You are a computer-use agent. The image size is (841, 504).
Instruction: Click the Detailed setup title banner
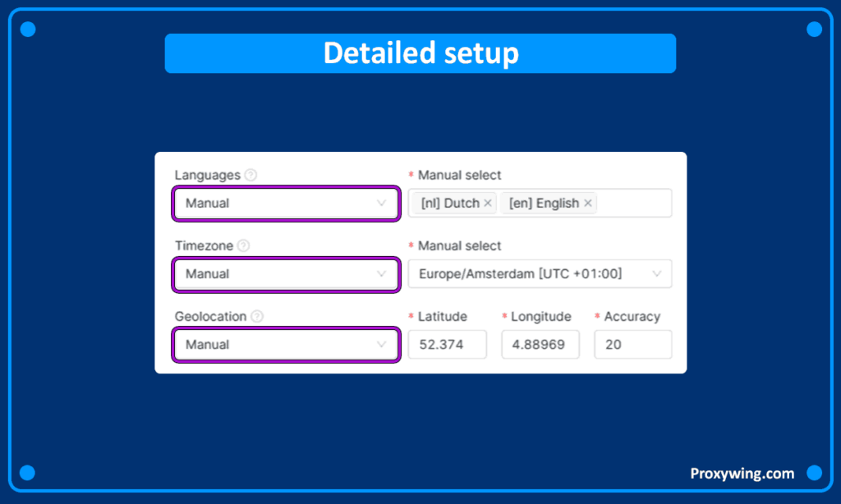pyautogui.click(x=420, y=53)
